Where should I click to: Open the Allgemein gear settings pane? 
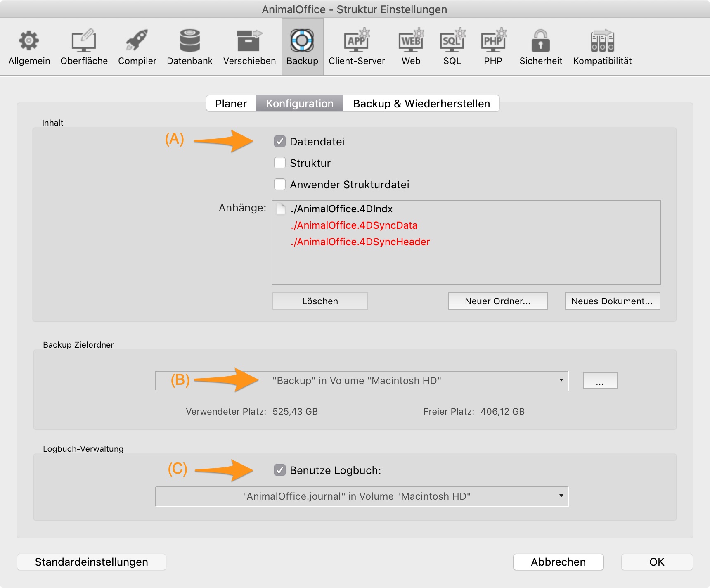pyautogui.click(x=29, y=41)
